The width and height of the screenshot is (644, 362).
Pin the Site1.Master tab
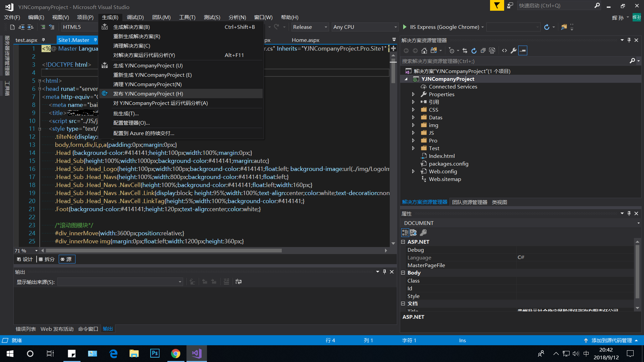pos(95,40)
